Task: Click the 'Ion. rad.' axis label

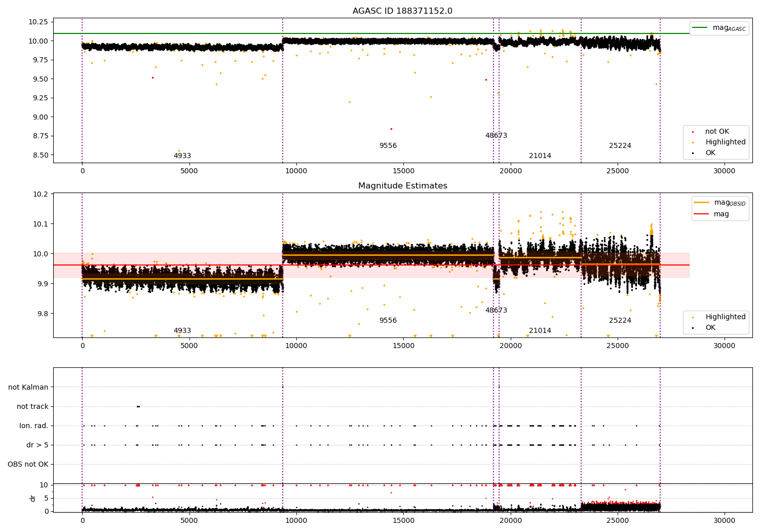Action: coord(34,426)
